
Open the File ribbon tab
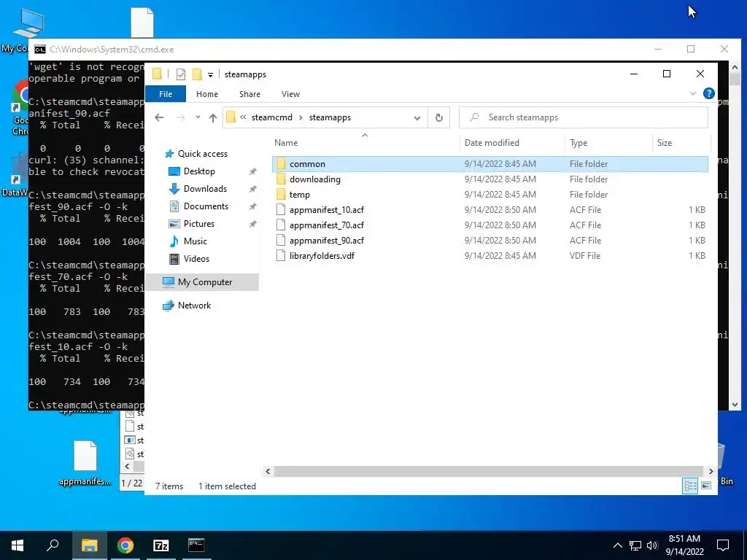pyautogui.click(x=166, y=94)
